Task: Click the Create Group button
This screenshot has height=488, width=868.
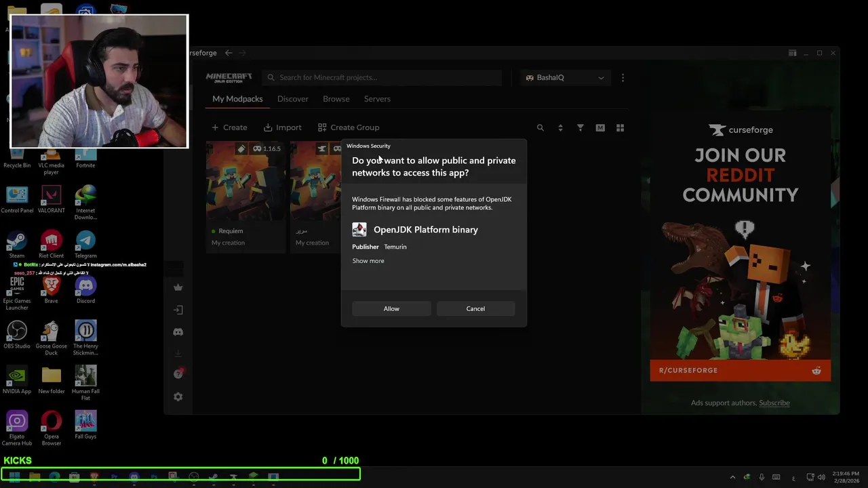Action: tap(349, 127)
